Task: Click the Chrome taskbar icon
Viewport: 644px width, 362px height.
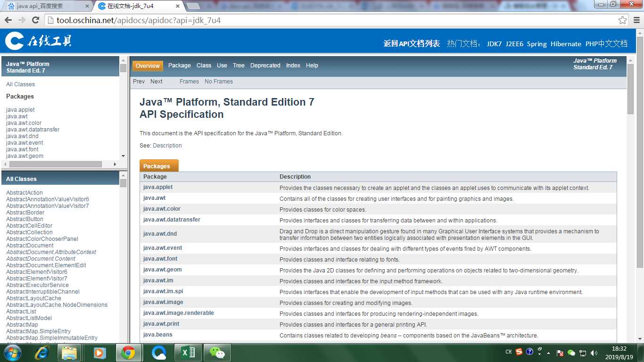Action: click(x=128, y=353)
